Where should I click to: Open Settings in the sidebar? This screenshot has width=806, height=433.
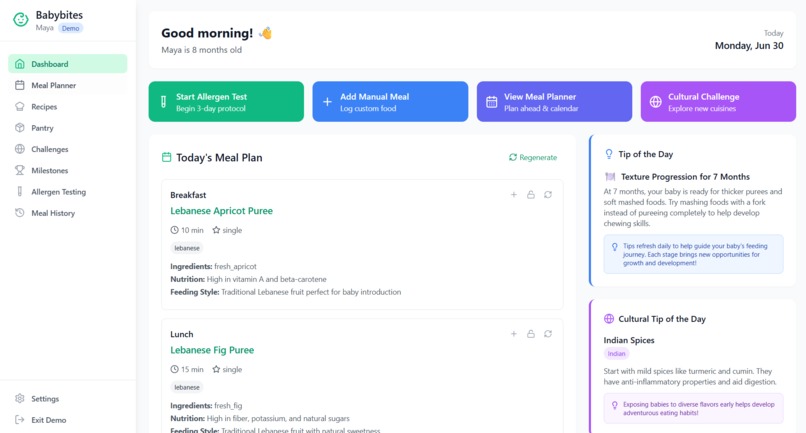click(67, 399)
